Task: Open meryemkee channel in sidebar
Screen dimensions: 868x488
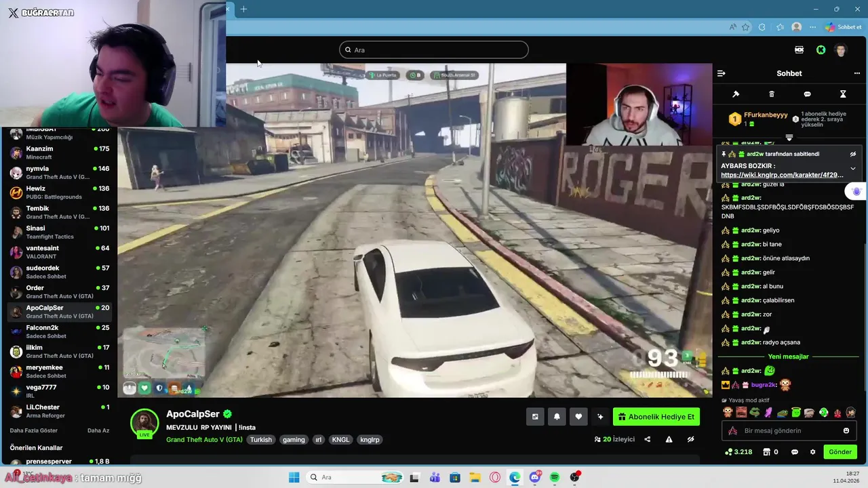Action: pyautogui.click(x=58, y=371)
